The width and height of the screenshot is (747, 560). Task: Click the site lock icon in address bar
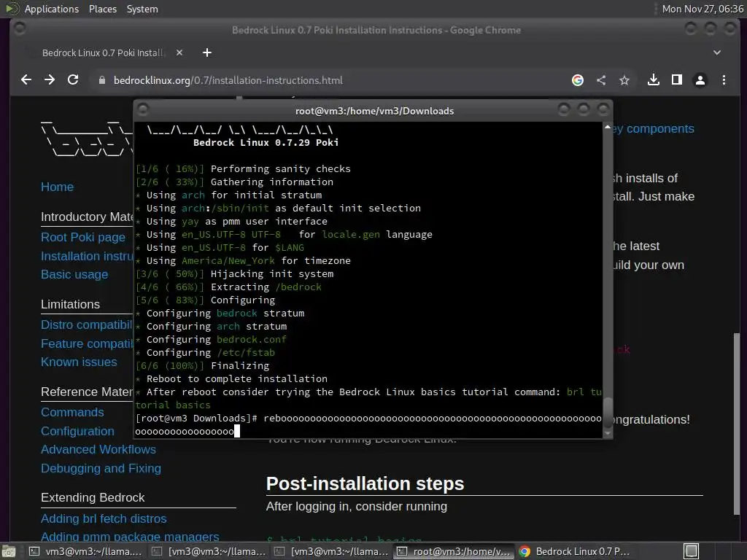pyautogui.click(x=101, y=80)
